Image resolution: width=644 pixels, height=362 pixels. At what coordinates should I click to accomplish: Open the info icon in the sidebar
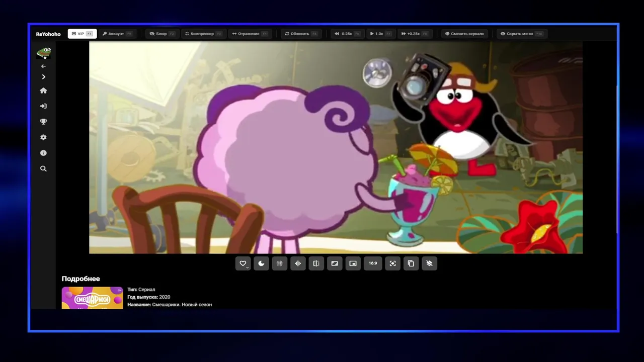(43, 153)
